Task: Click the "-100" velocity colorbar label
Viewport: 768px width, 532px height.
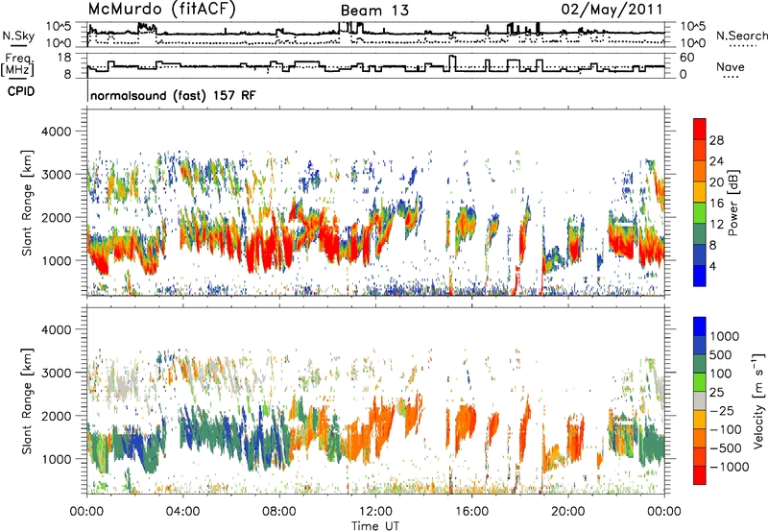Action: (x=726, y=429)
